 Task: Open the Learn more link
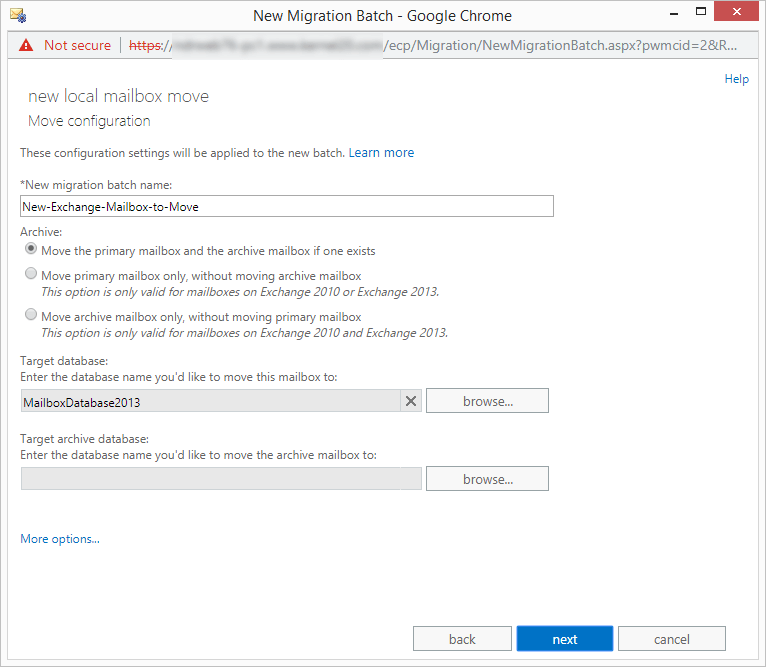click(x=381, y=153)
